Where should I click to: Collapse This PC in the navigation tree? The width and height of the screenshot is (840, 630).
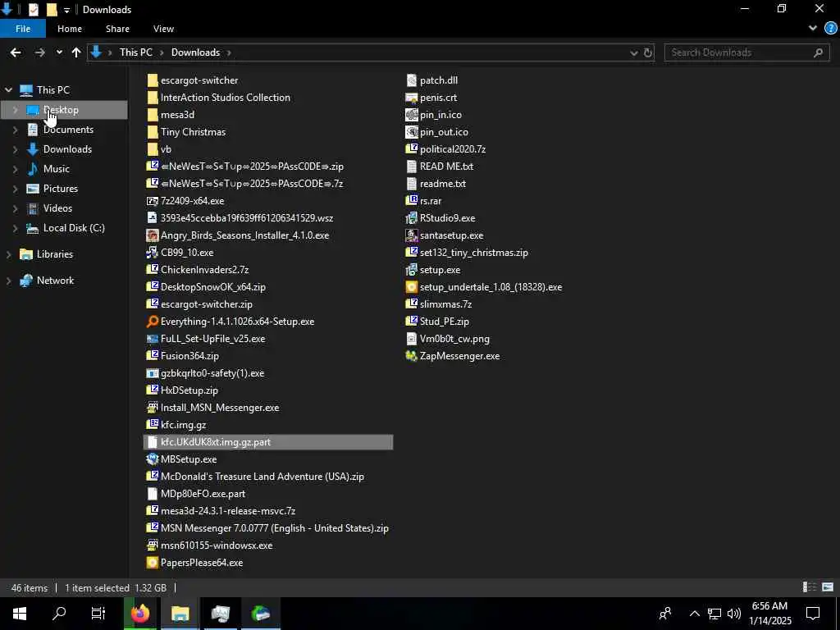(x=8, y=90)
